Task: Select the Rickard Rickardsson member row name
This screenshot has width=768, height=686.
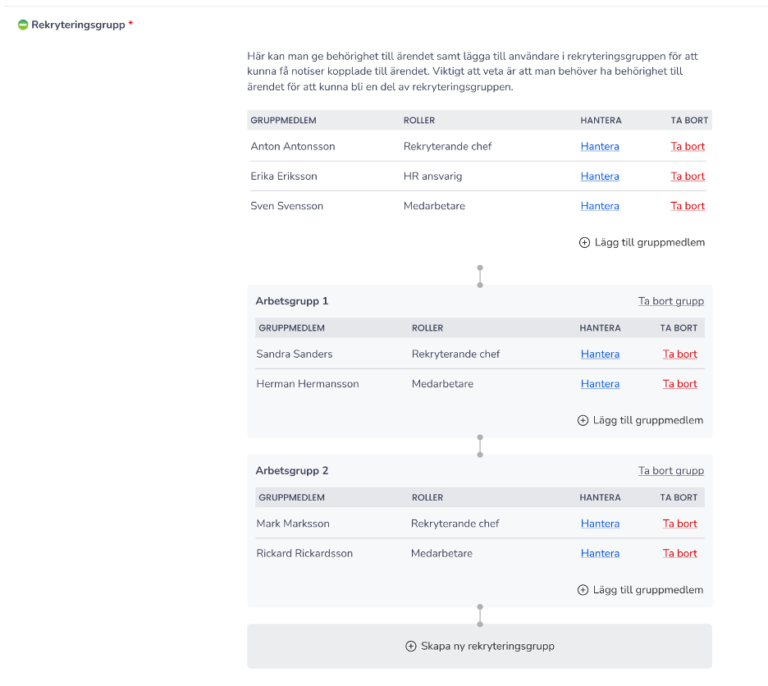Action: click(x=304, y=554)
